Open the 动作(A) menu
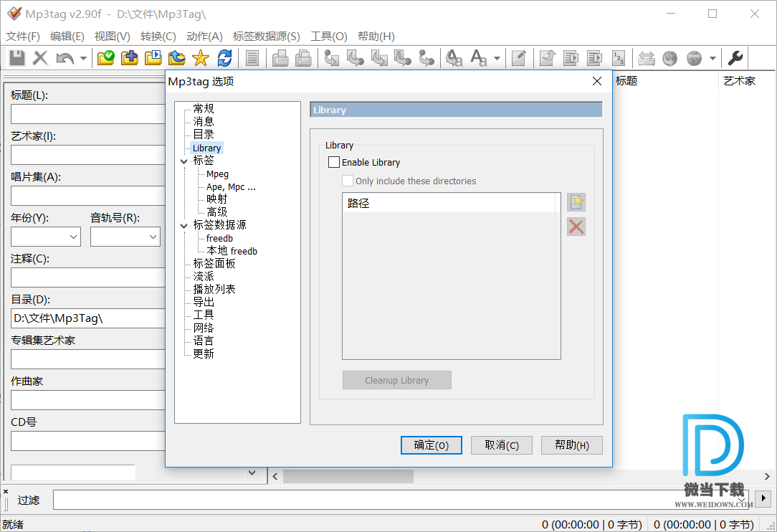 click(204, 36)
